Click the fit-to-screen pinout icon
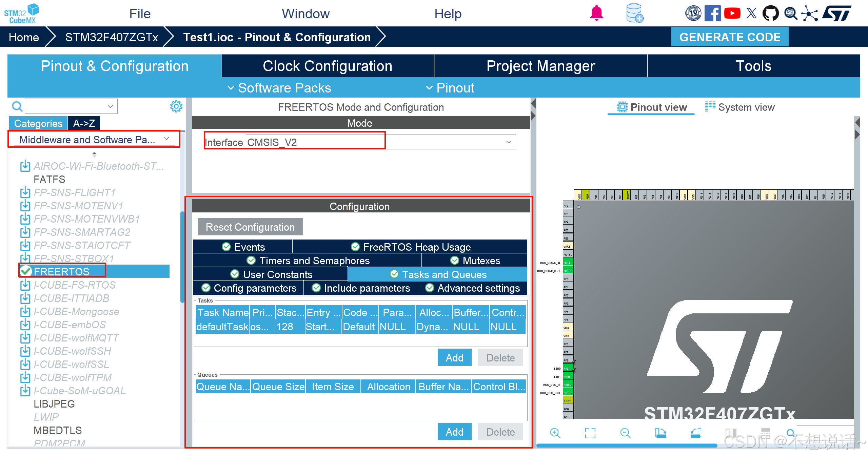Image resolution: width=868 pixels, height=456 pixels. click(x=590, y=433)
